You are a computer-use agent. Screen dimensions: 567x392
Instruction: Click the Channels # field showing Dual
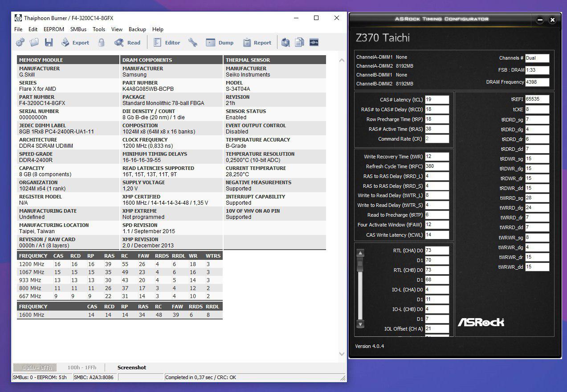point(537,58)
